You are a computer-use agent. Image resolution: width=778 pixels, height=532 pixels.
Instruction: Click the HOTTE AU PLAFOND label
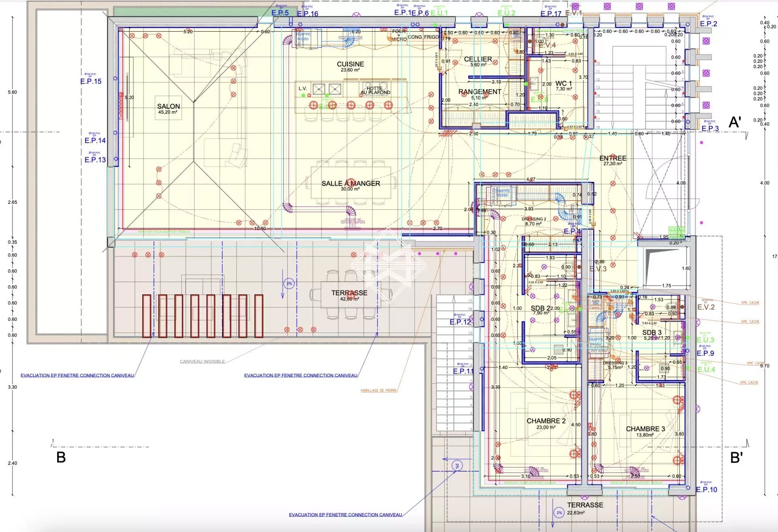pos(375,90)
